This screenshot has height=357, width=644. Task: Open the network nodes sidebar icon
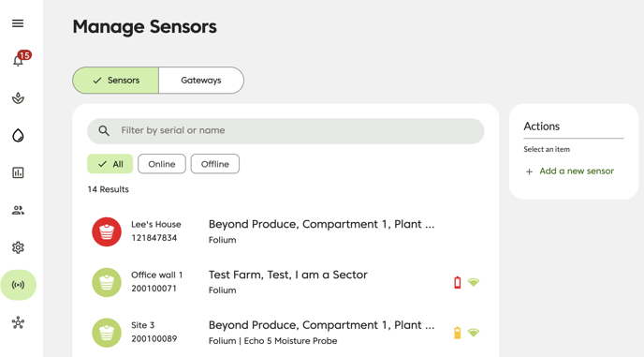click(18, 322)
